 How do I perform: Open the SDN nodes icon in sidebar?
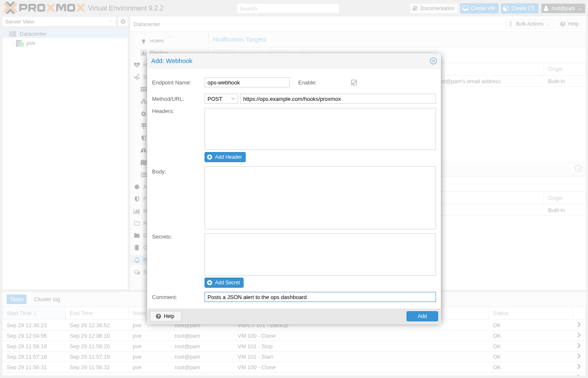click(x=137, y=77)
